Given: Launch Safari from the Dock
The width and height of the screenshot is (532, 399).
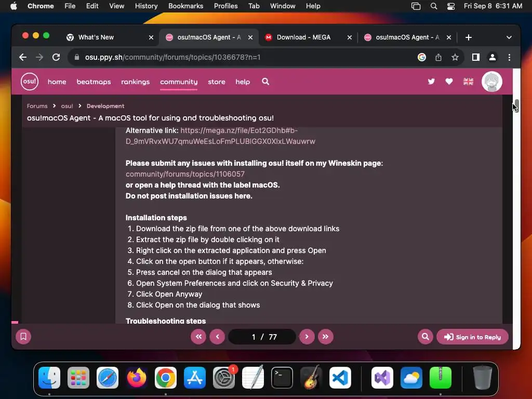Looking at the screenshot, I should [x=108, y=378].
